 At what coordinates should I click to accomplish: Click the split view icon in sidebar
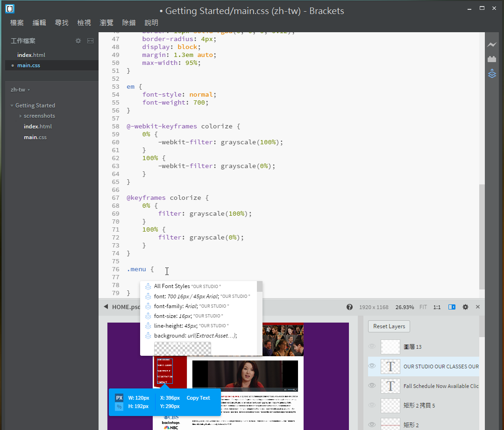coord(91,41)
